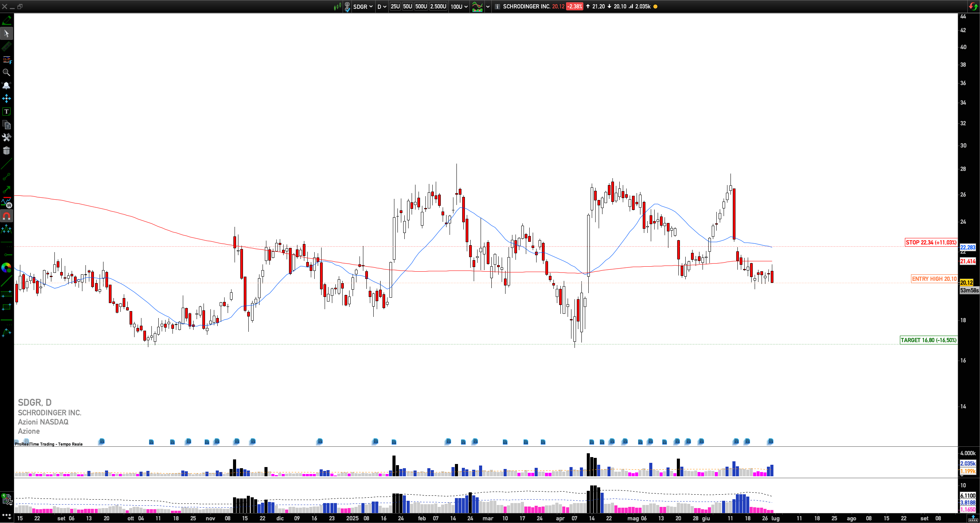Click the SCHRODINGER INC. info icon
Screen dimensions: 980x523
coord(497,7)
